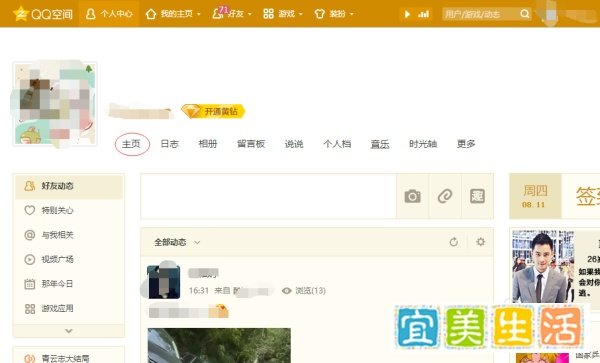600x363 pixels.
Task: Open 那年今日 calendar item
Action: coord(69,284)
